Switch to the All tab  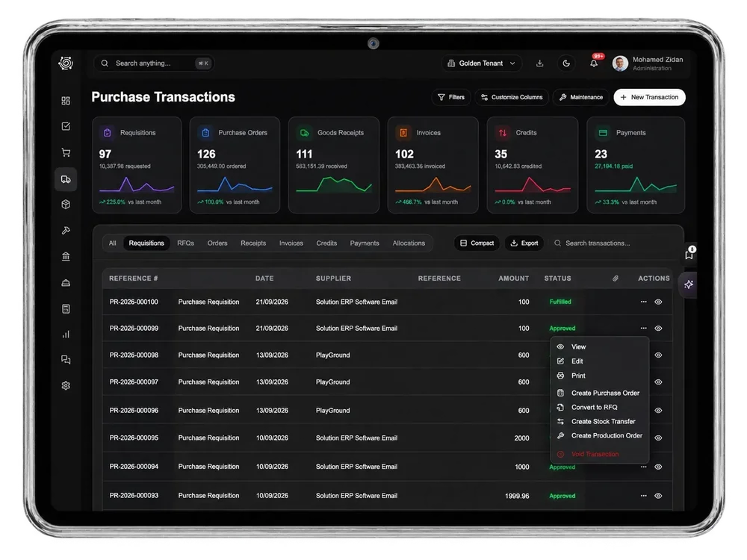click(x=113, y=243)
